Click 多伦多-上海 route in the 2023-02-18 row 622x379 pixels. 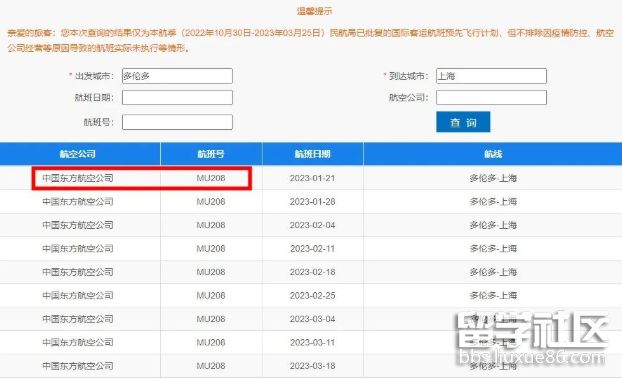[x=493, y=272]
